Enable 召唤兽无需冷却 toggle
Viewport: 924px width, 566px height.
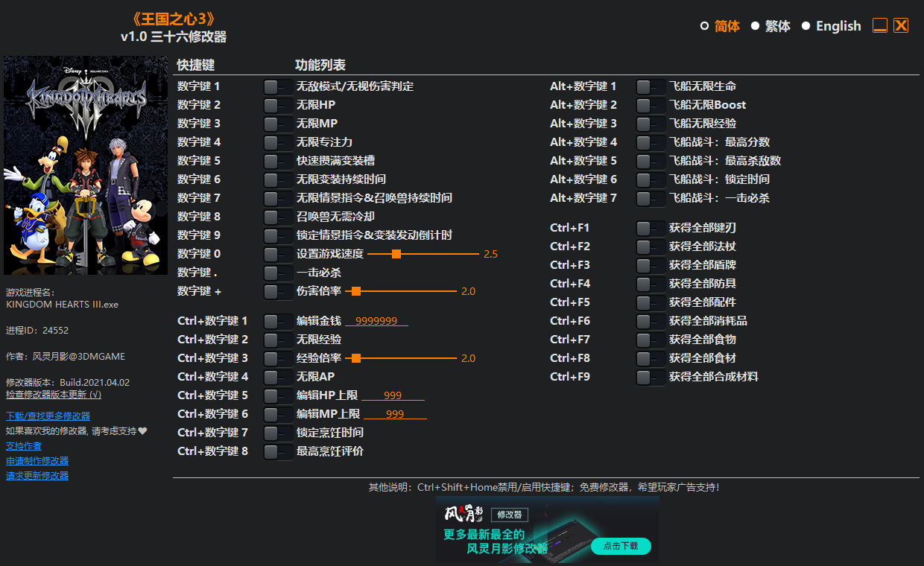[x=278, y=217]
